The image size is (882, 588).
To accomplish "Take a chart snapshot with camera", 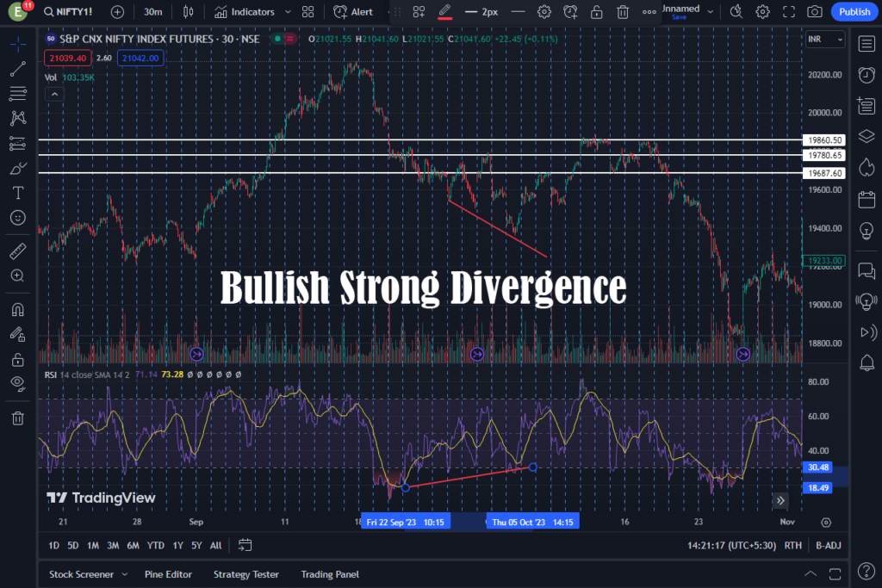I will click(x=815, y=12).
